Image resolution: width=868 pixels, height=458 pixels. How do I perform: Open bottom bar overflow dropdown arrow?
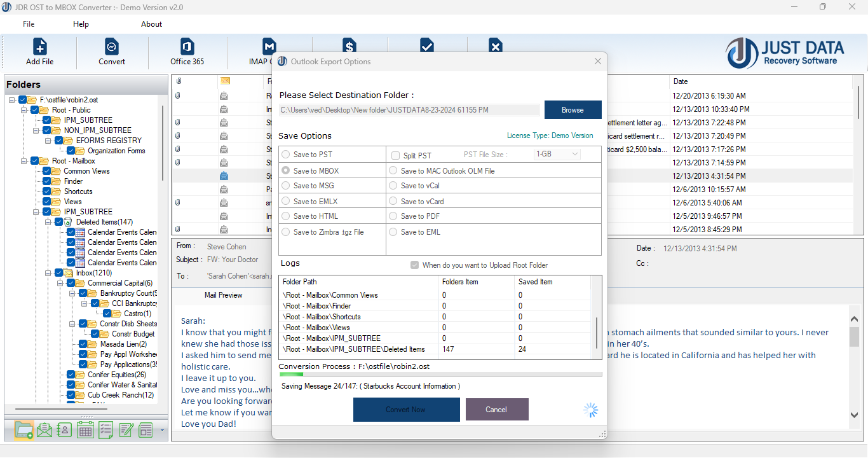(x=162, y=431)
